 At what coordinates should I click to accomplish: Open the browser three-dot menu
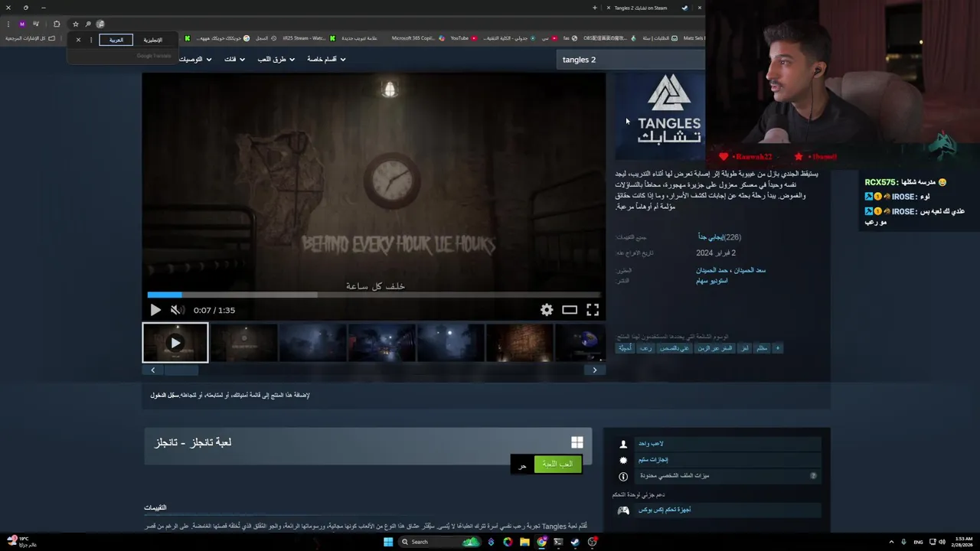click(8, 24)
